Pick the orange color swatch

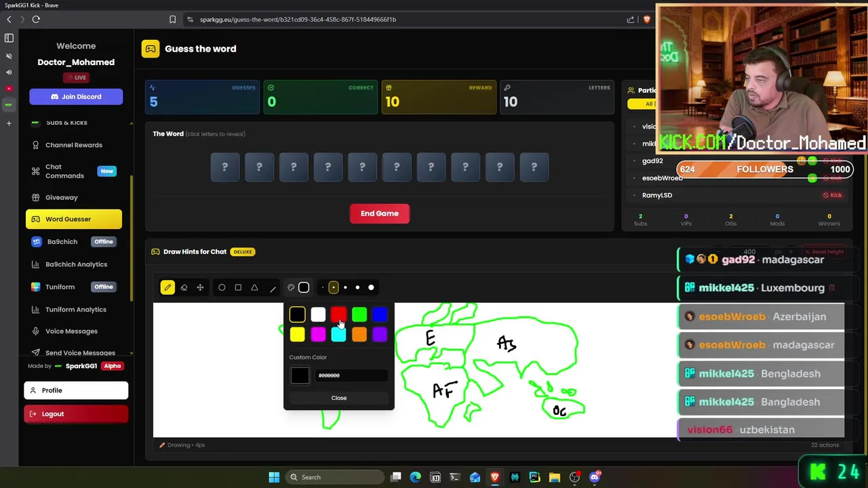coord(359,334)
